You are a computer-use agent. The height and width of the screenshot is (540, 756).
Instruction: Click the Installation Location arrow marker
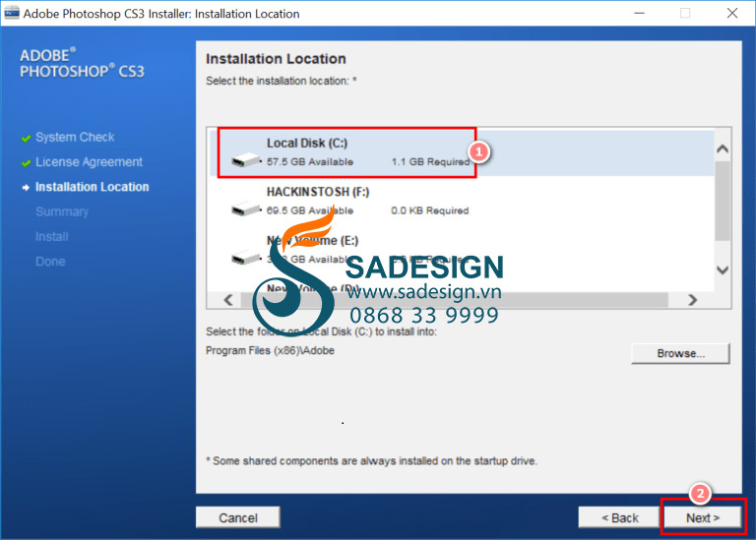click(x=26, y=188)
